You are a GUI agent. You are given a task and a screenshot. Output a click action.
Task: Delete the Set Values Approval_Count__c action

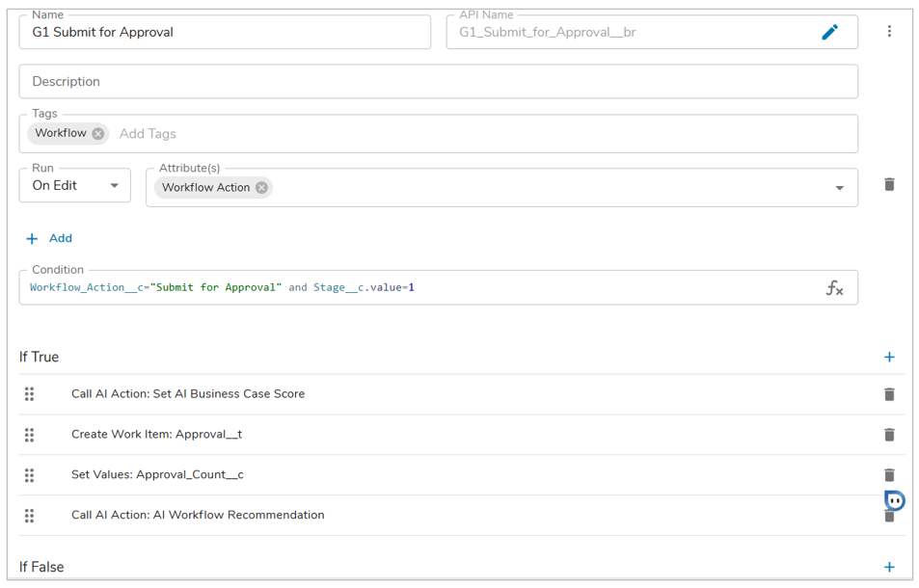click(889, 475)
